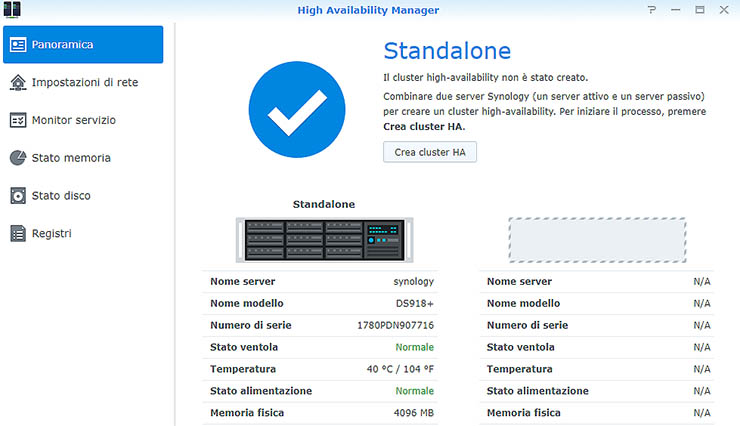
Task: Go to Stato memoria page
Action: click(x=71, y=158)
